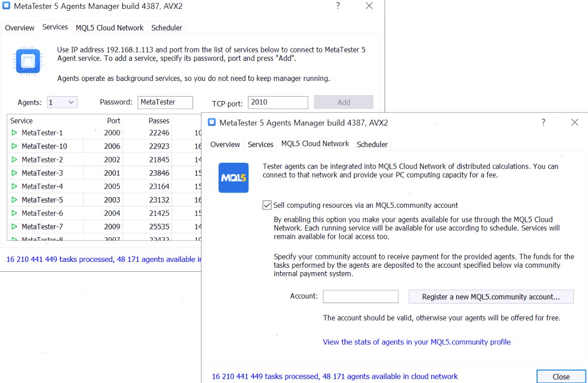Viewport: 588px width, 383px height.
Task: Click port value 2009 in the services list
Action: (x=112, y=227)
